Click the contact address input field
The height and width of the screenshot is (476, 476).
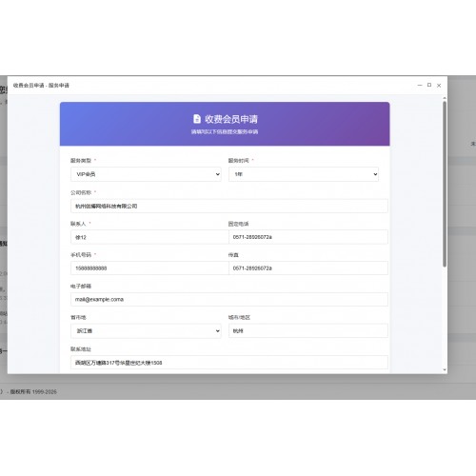pos(229,363)
